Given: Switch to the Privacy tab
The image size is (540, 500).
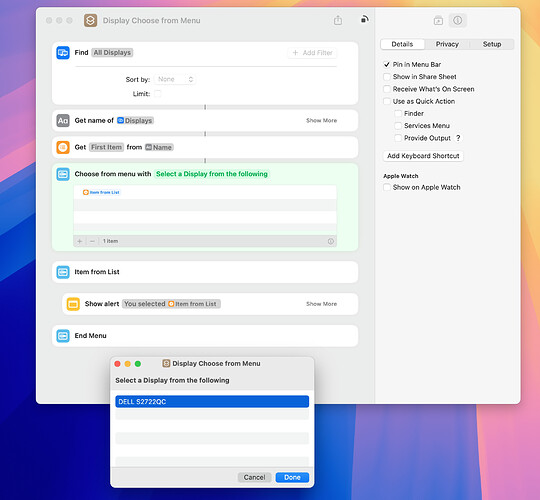Looking at the screenshot, I should point(447,44).
